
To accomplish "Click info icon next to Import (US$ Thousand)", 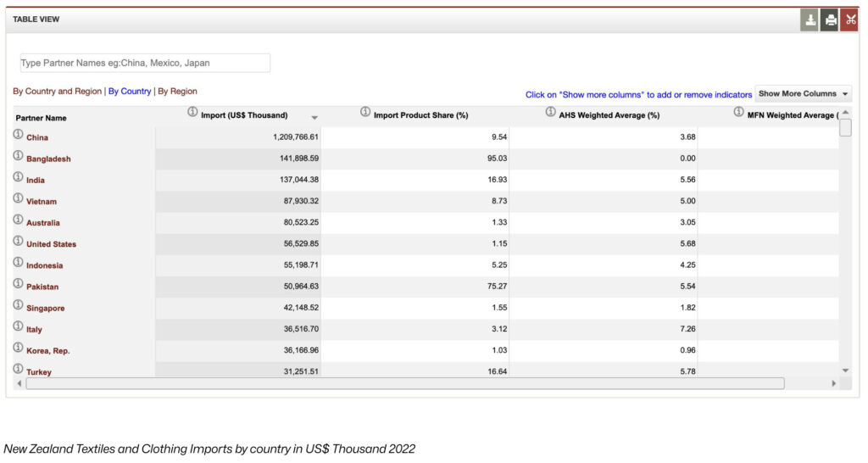I will click(x=192, y=112).
